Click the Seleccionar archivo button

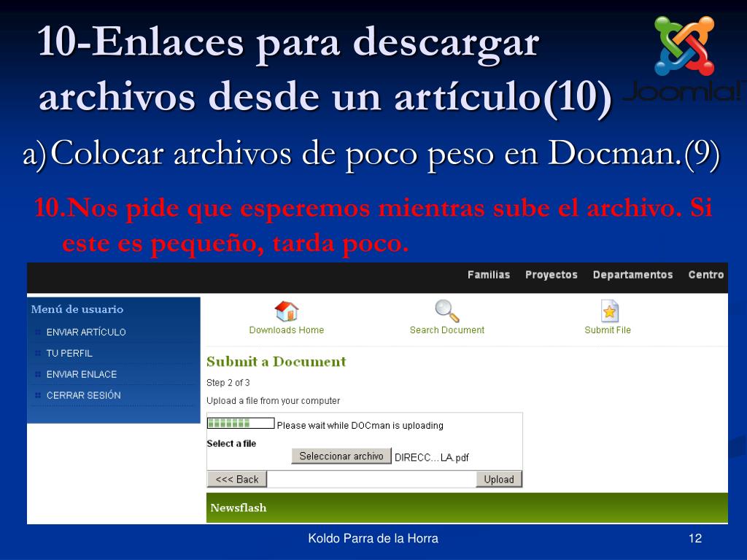[x=341, y=456]
